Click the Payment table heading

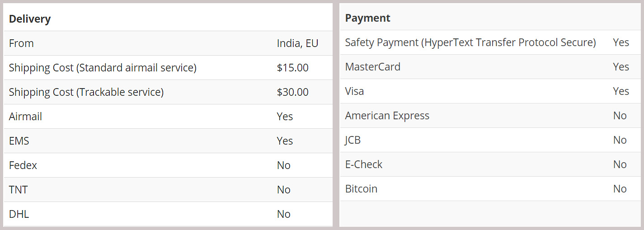pos(367,18)
